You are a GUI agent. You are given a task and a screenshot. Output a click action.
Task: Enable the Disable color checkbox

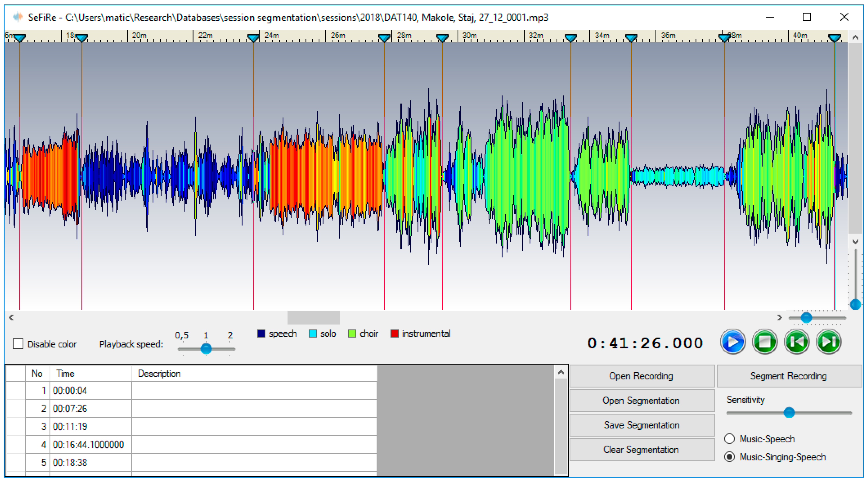pyautogui.click(x=18, y=344)
